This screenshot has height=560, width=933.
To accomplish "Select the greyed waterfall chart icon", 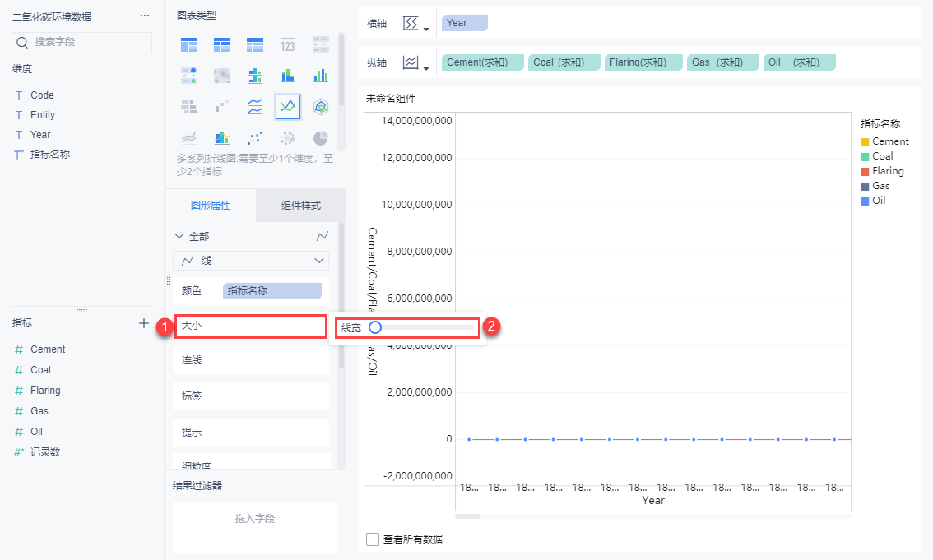I will 222,107.
